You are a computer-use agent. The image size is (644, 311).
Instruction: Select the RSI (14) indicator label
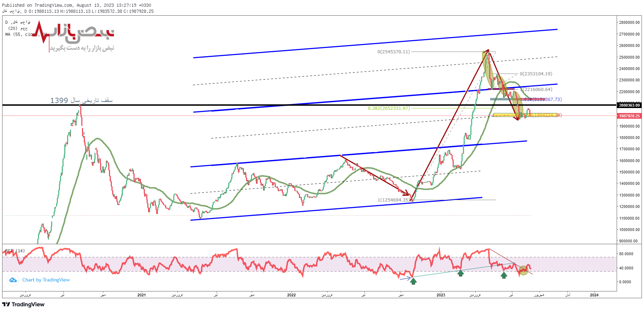(x=15, y=251)
